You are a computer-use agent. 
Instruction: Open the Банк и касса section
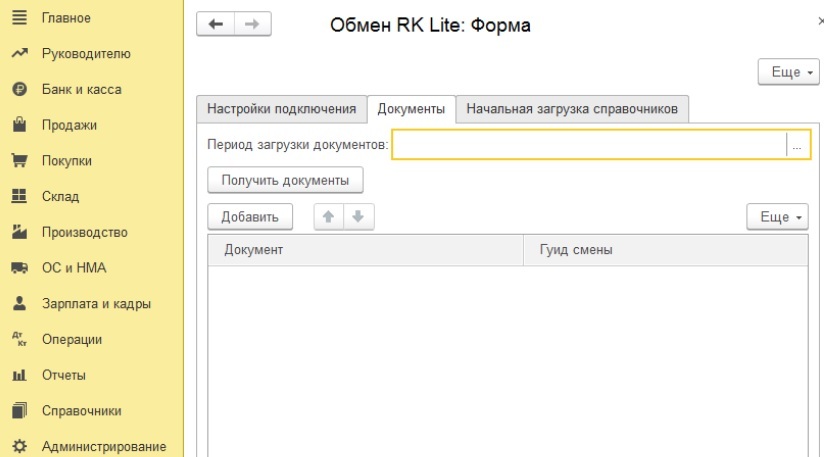coord(82,89)
